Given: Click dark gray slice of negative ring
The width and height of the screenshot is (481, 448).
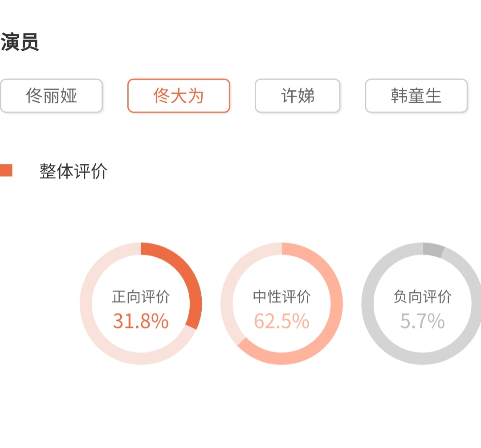Looking at the screenshot, I should (433, 250).
